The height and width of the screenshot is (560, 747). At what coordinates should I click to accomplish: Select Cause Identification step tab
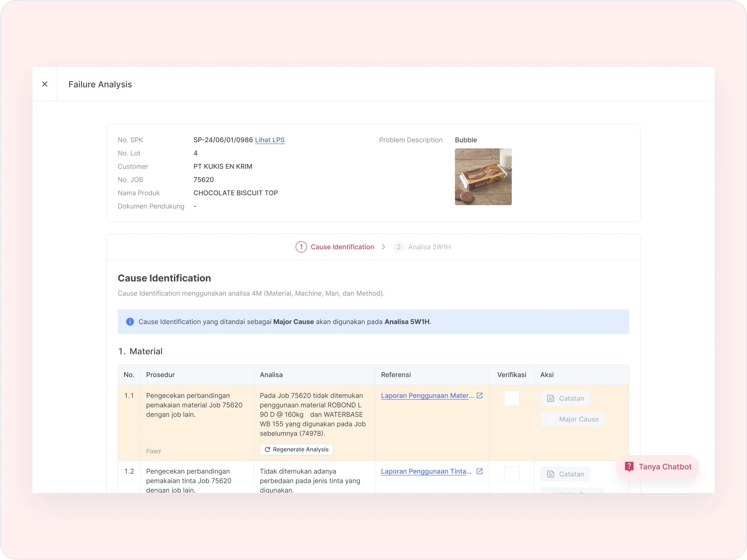[x=342, y=247]
